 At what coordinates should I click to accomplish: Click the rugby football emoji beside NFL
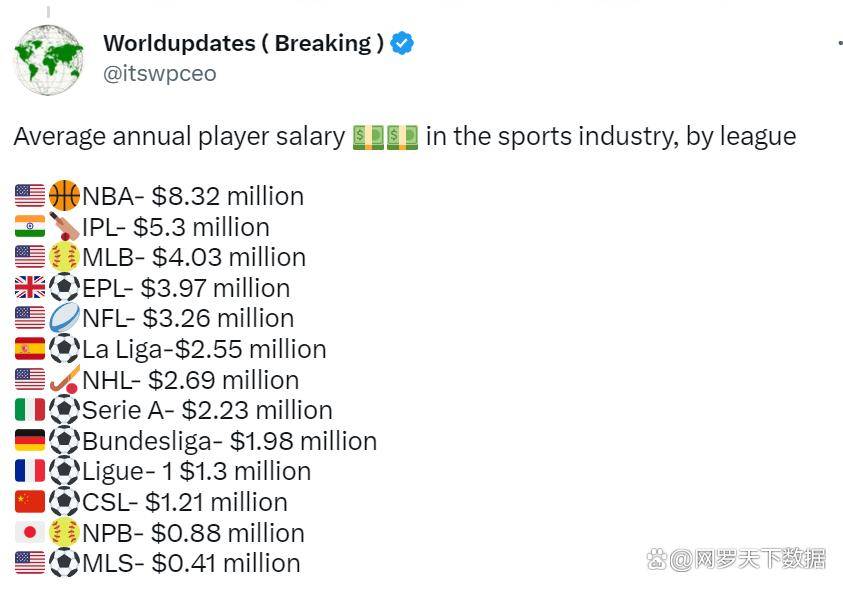(x=65, y=318)
